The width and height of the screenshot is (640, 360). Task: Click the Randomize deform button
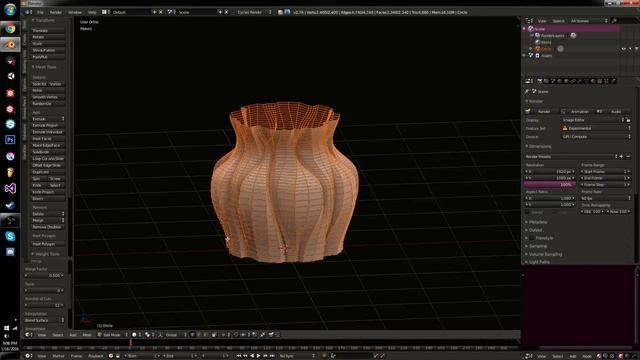[x=48, y=104]
